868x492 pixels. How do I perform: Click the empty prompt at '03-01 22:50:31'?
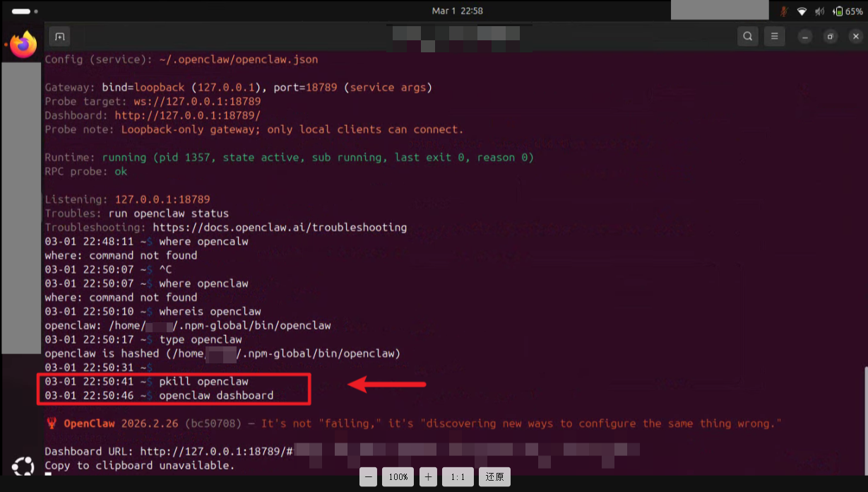tap(99, 368)
